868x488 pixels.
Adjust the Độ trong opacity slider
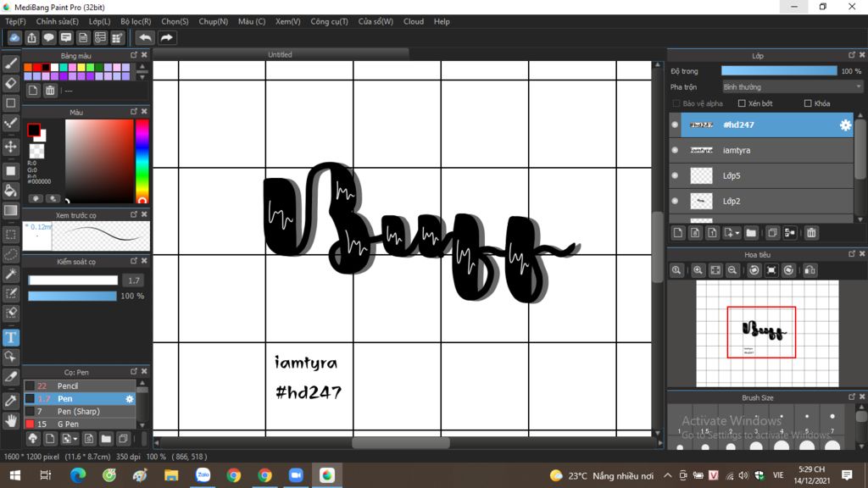[x=779, y=71]
